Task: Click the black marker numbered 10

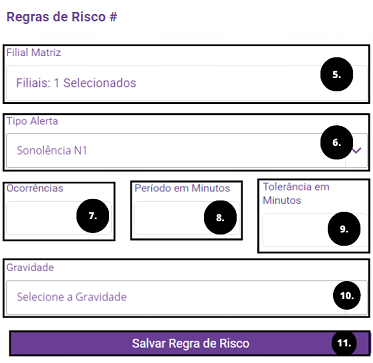Action: [347, 295]
